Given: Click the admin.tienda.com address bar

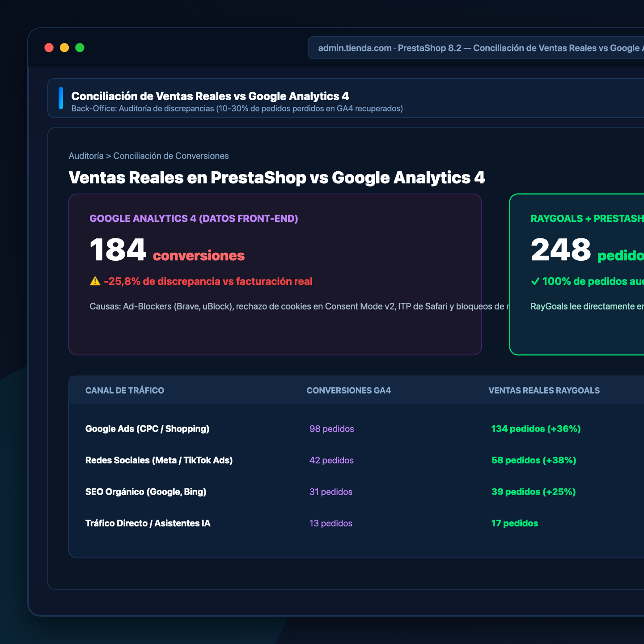Looking at the screenshot, I should (x=476, y=48).
